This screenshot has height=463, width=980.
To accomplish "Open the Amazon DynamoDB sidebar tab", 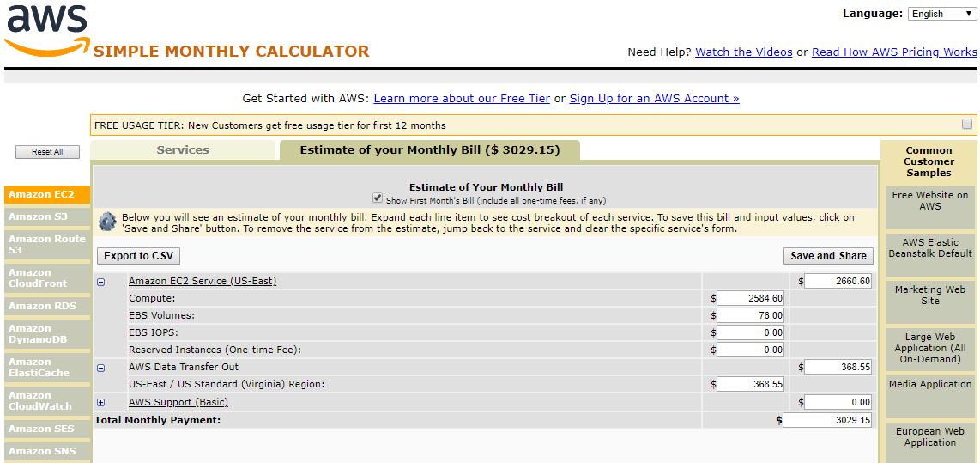I will [47, 333].
